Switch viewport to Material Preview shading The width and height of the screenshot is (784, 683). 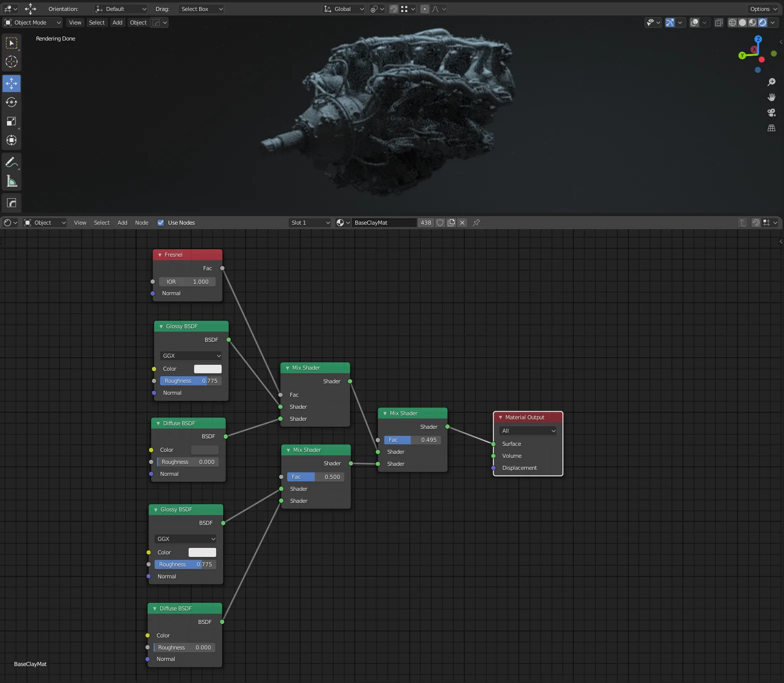tap(752, 23)
